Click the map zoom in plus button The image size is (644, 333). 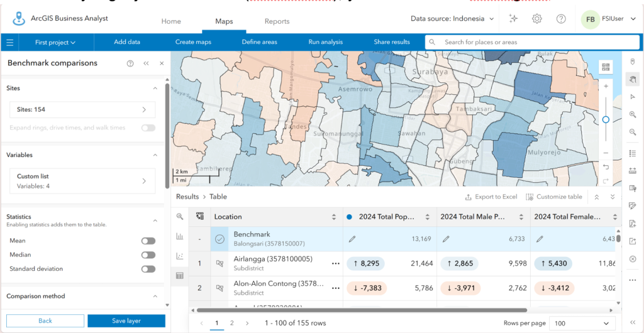coord(606,87)
